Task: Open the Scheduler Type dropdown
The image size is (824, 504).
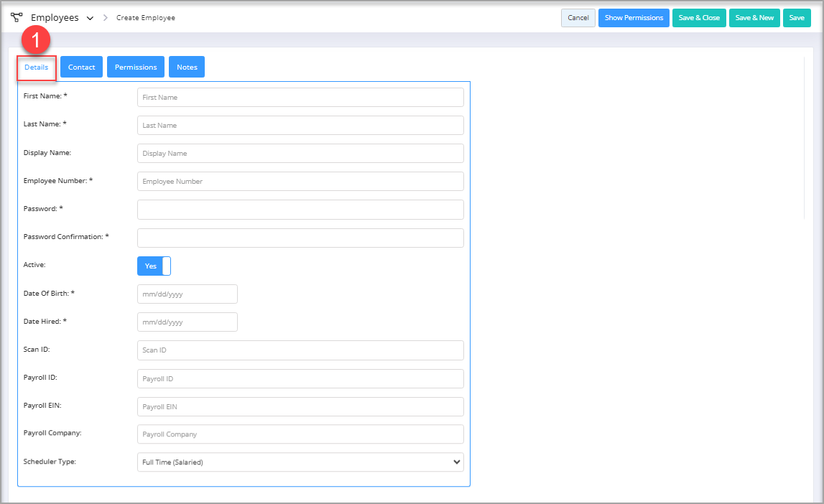Action: (300, 462)
